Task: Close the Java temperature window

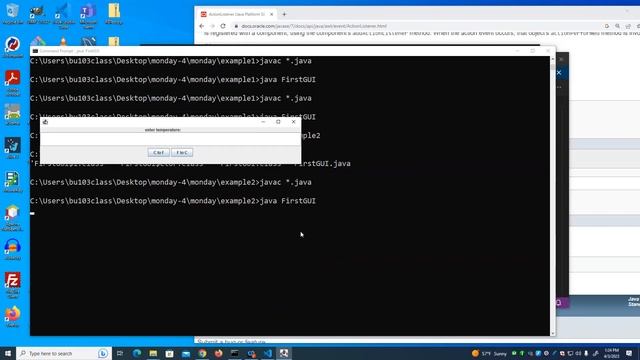Action: [293, 122]
